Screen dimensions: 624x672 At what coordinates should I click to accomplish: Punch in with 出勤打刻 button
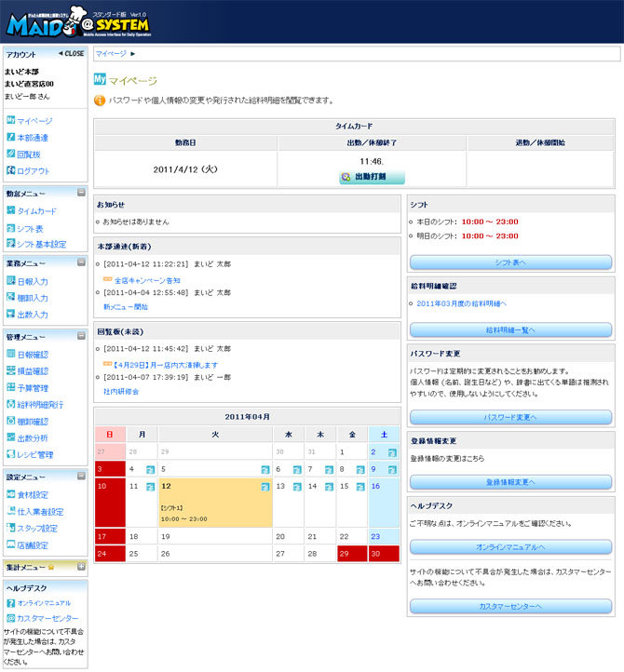(x=372, y=177)
